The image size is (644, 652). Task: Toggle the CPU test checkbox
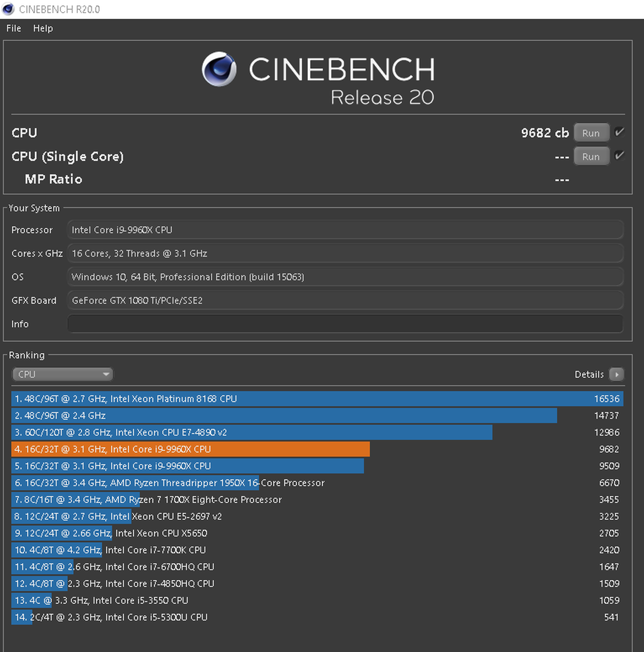pos(619,132)
